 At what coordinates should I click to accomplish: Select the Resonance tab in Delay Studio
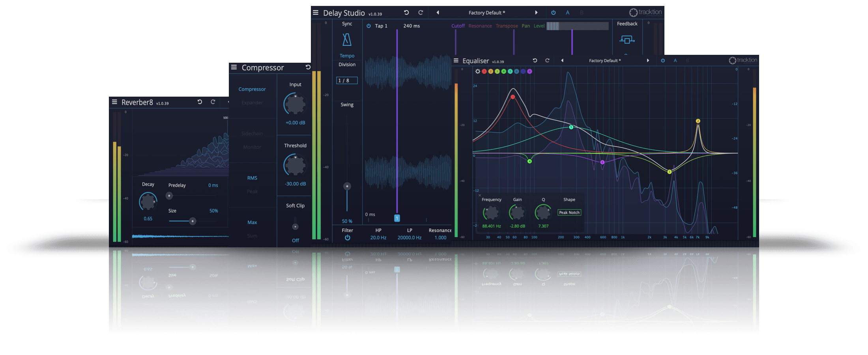pyautogui.click(x=480, y=26)
